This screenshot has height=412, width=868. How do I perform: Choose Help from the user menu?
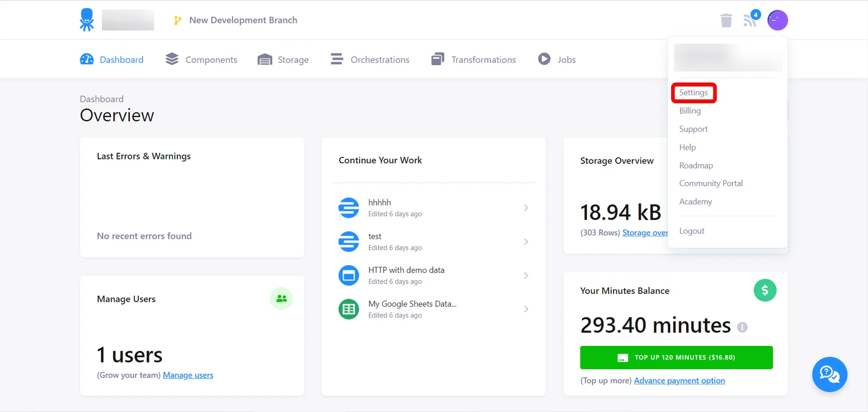coord(687,147)
